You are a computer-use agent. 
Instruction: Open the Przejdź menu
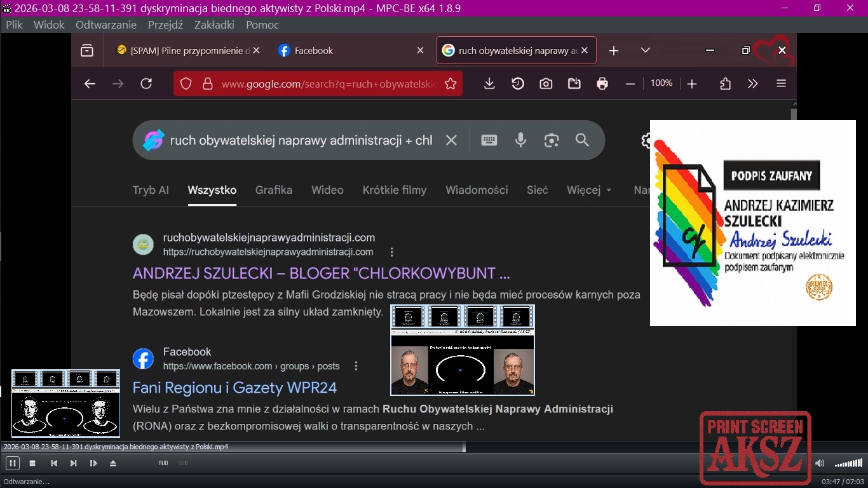(x=165, y=25)
